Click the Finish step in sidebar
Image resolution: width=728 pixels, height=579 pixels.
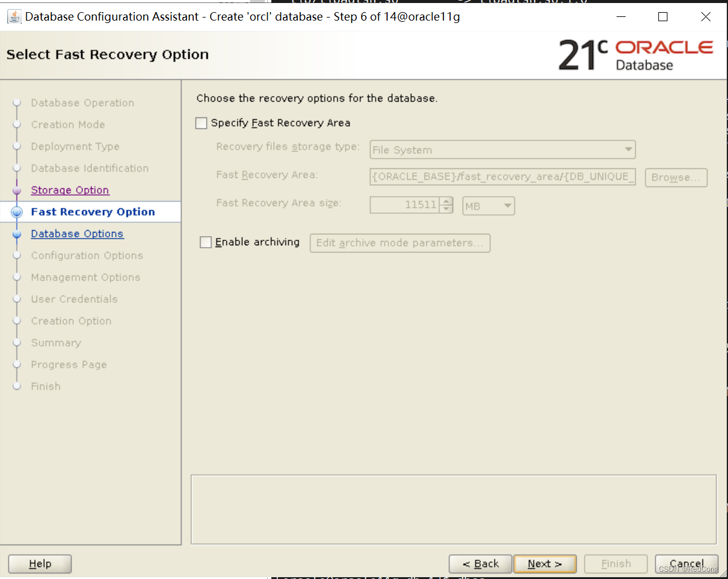click(46, 386)
